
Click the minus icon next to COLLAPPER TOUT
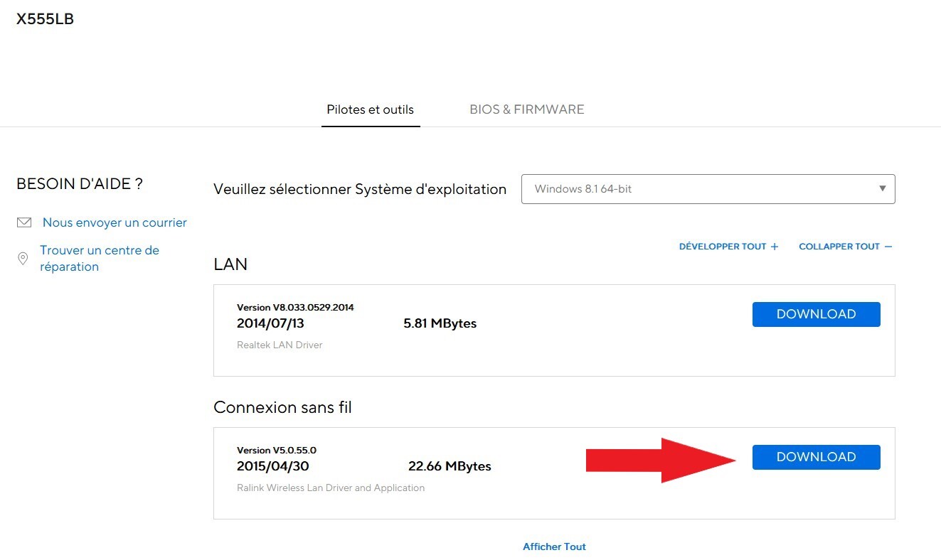pyautogui.click(x=888, y=247)
